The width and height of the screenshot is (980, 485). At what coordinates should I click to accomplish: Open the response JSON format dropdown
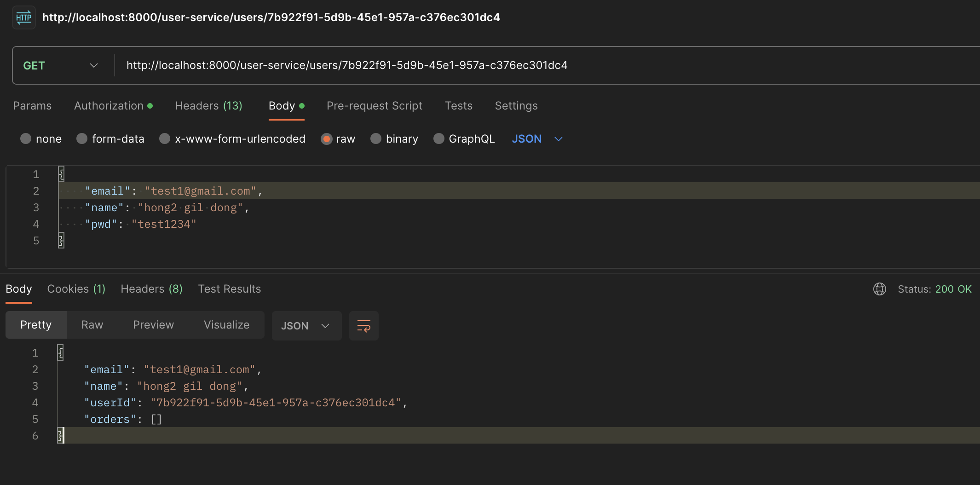click(x=306, y=325)
